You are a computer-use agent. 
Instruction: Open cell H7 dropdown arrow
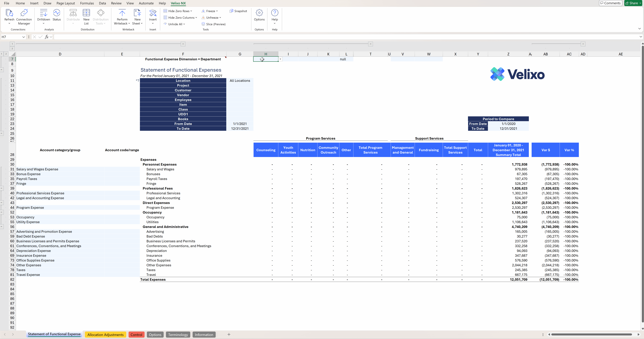coord(280,59)
